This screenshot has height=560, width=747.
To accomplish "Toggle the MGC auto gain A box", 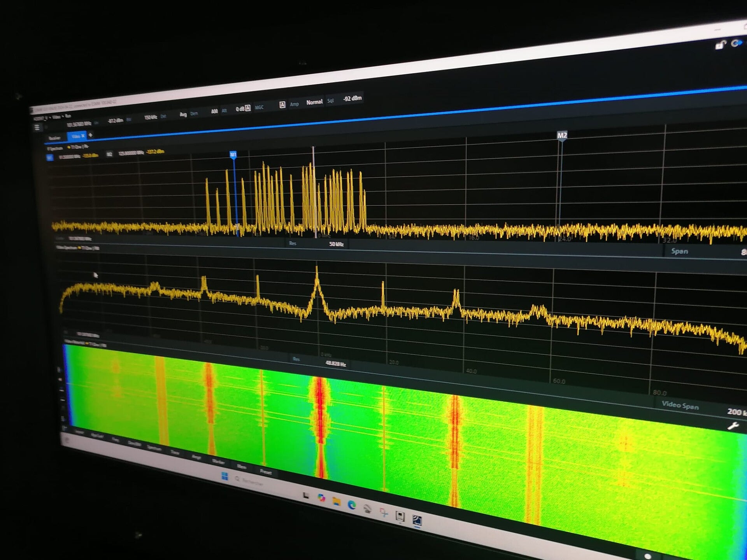I will pyautogui.click(x=282, y=105).
